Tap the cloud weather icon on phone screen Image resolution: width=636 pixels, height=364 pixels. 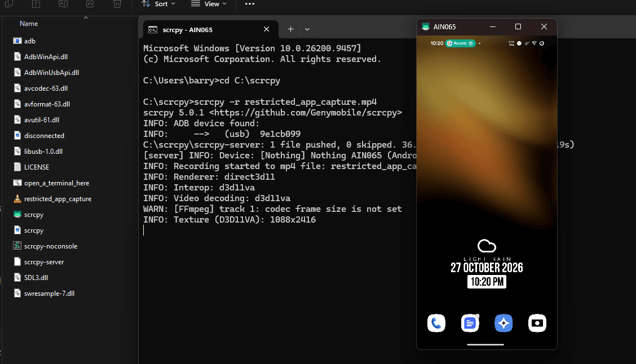[x=487, y=246]
